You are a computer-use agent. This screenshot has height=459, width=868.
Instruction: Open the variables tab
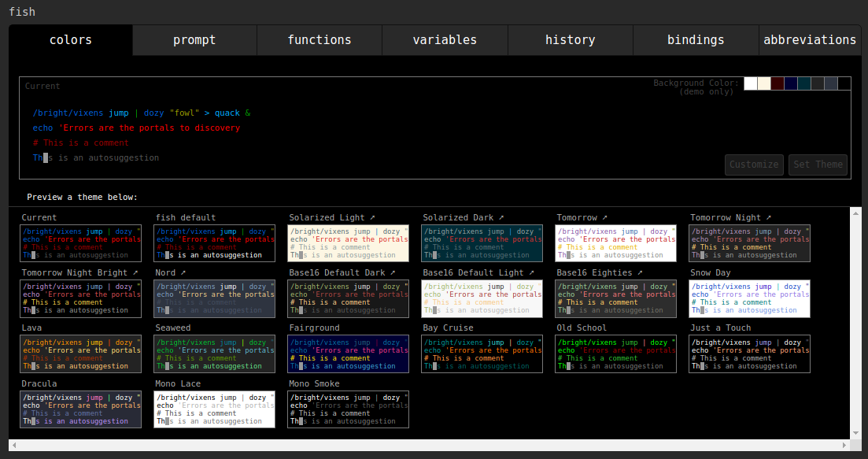click(x=445, y=39)
